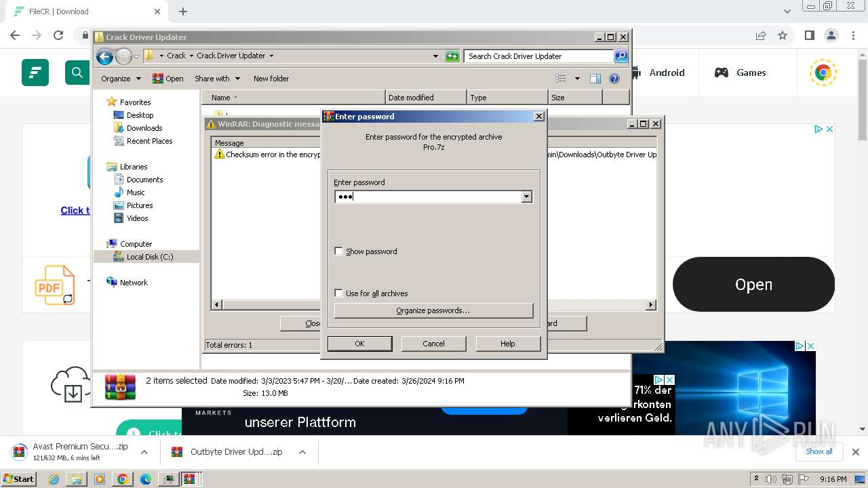Open a new Chrome tab
The height and width of the screenshot is (488, 868).
[x=183, y=12]
